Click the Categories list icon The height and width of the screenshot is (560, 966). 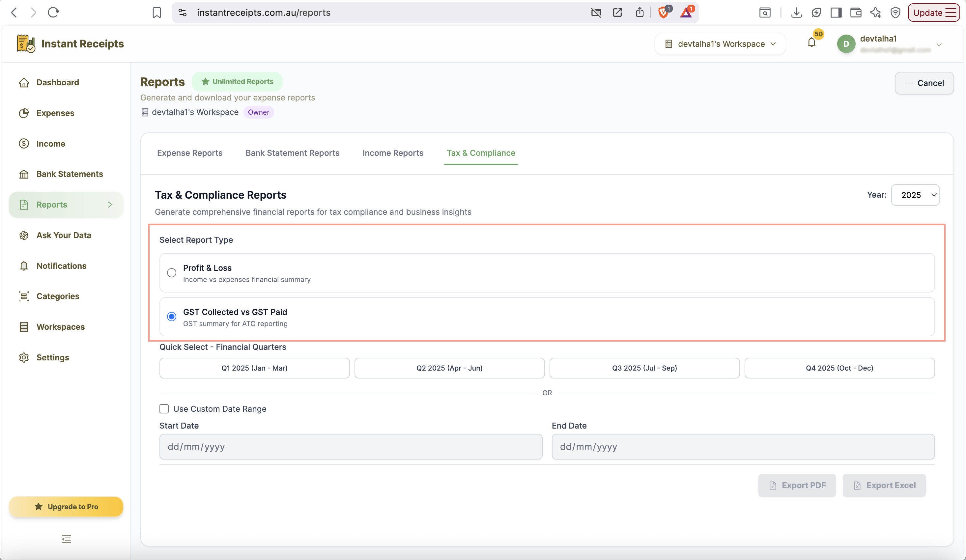(x=24, y=296)
